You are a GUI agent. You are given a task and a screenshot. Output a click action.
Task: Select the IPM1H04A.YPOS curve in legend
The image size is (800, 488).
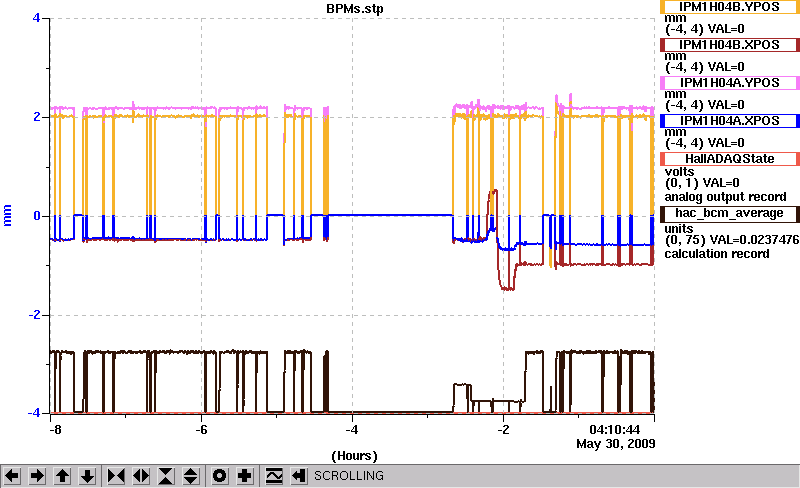pos(730,83)
